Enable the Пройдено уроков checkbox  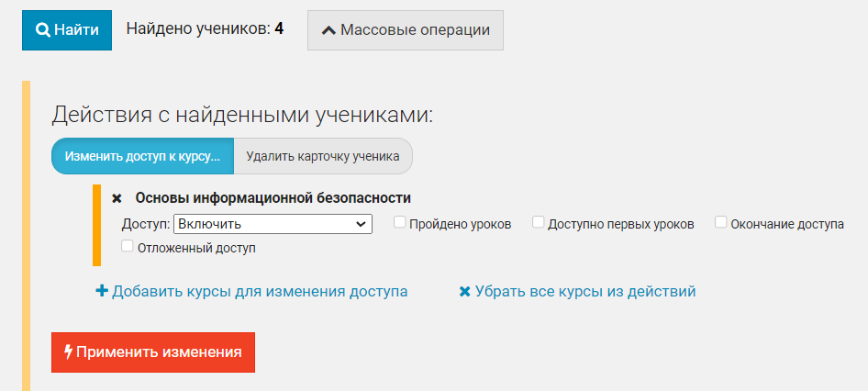pos(400,222)
